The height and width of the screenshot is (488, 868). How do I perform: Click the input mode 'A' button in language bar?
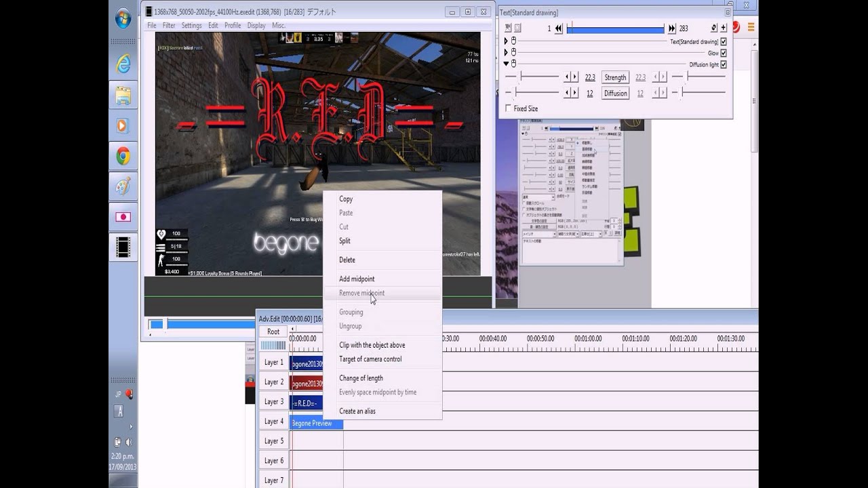120,411
